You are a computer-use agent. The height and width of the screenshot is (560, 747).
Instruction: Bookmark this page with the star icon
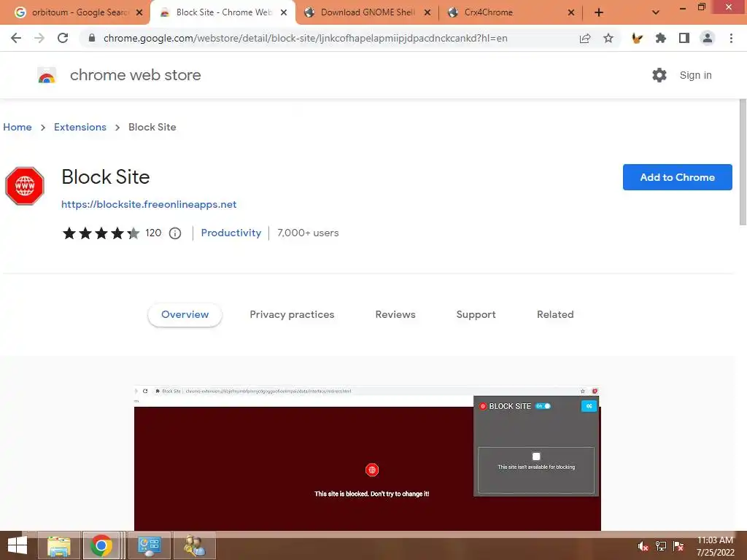pos(608,38)
